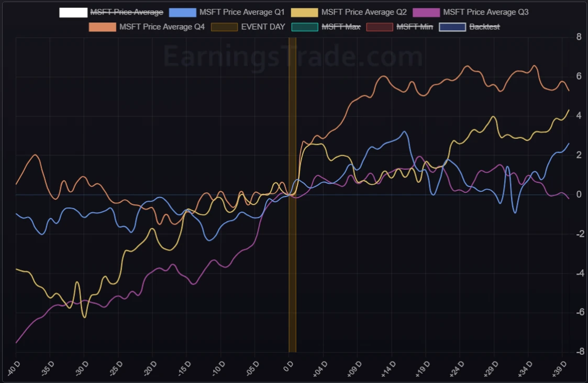Viewport: 588px width, 383px height.
Task: Click the dark red MSFT Min legend swatch
Action: [x=380, y=26]
